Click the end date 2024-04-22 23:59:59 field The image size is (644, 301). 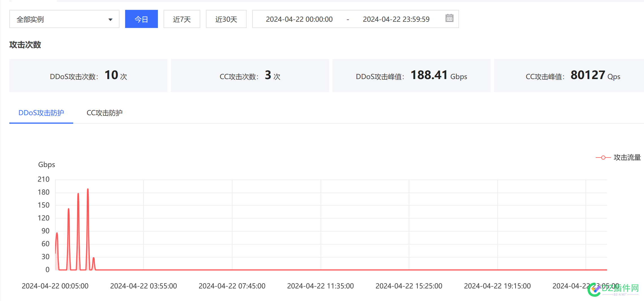coord(396,19)
